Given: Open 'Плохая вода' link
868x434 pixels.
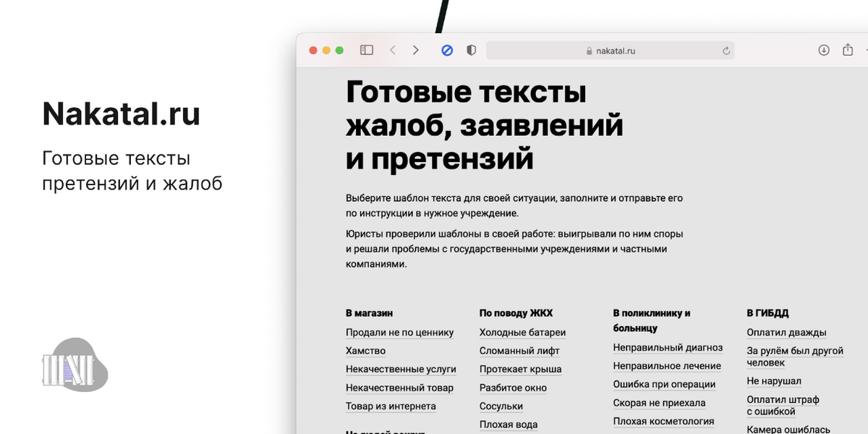Looking at the screenshot, I should (509, 425).
